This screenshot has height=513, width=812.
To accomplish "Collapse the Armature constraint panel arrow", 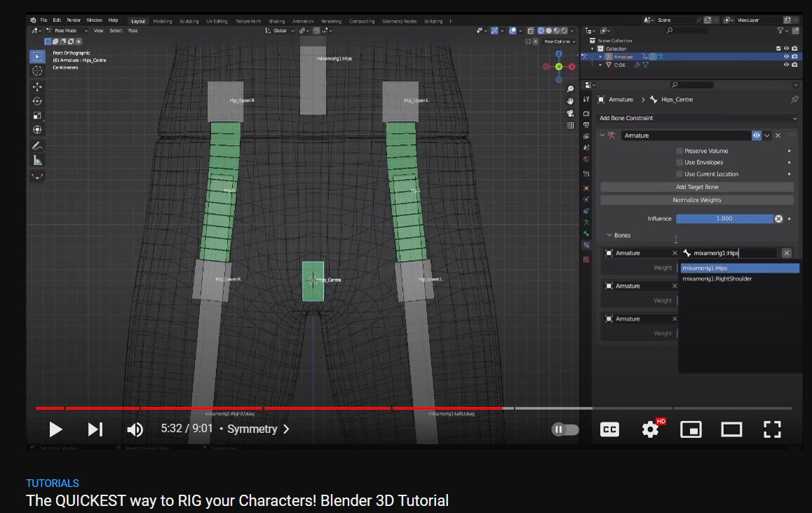I will [x=602, y=135].
